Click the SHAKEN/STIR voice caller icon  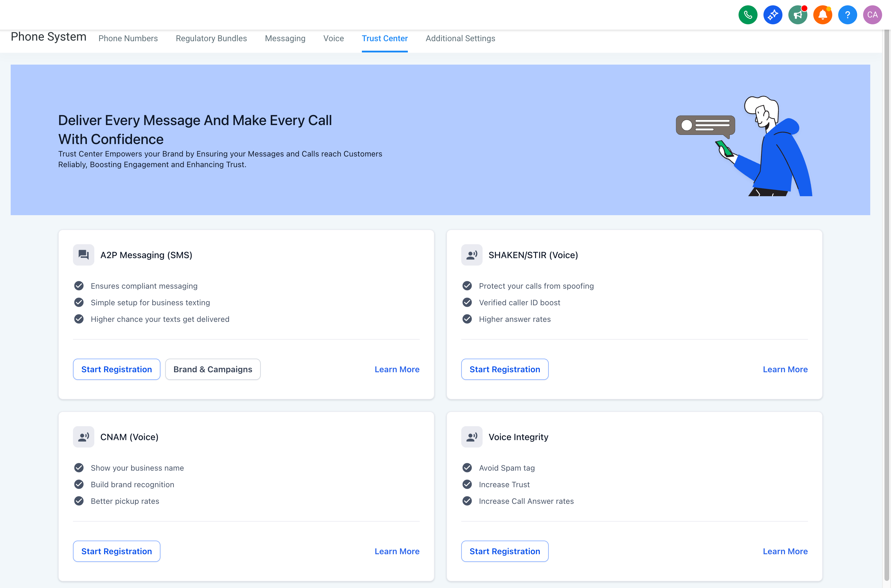(x=471, y=255)
